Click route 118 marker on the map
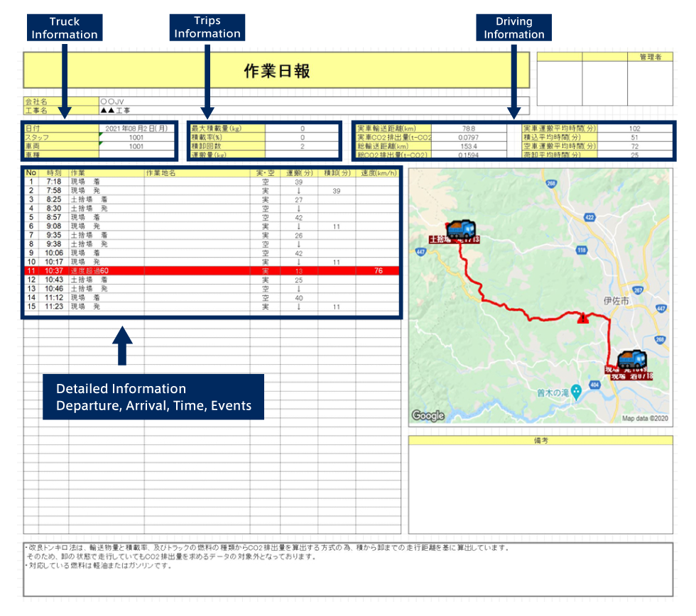Viewport: 696px width, 616px height. pyautogui.click(x=582, y=250)
